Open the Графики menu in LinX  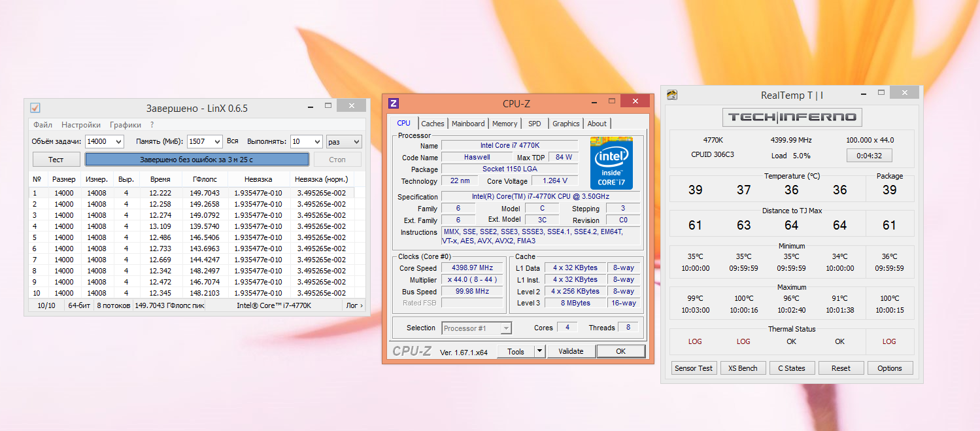[126, 125]
